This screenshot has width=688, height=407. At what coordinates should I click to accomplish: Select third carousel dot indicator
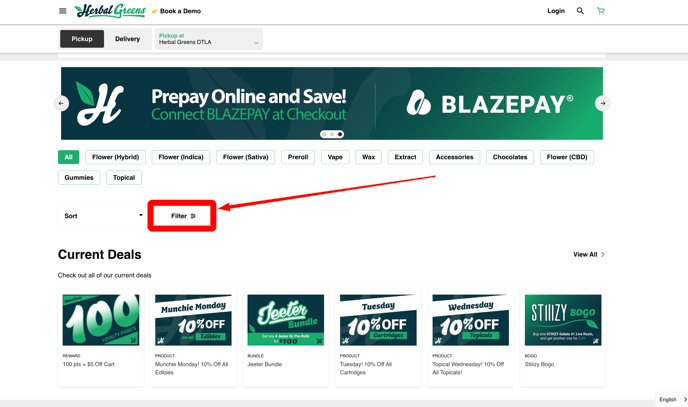(x=340, y=134)
